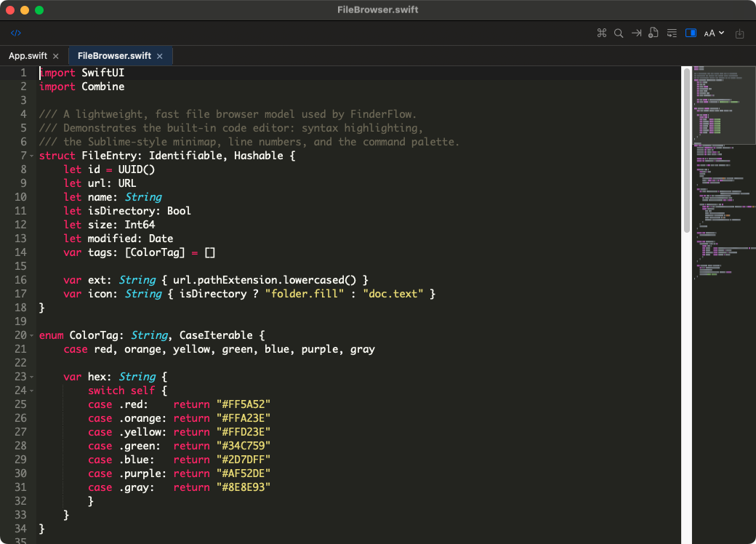Click 'purple' in the case list on line 21
Image resolution: width=756 pixels, height=544 pixels.
pyautogui.click(x=320, y=350)
